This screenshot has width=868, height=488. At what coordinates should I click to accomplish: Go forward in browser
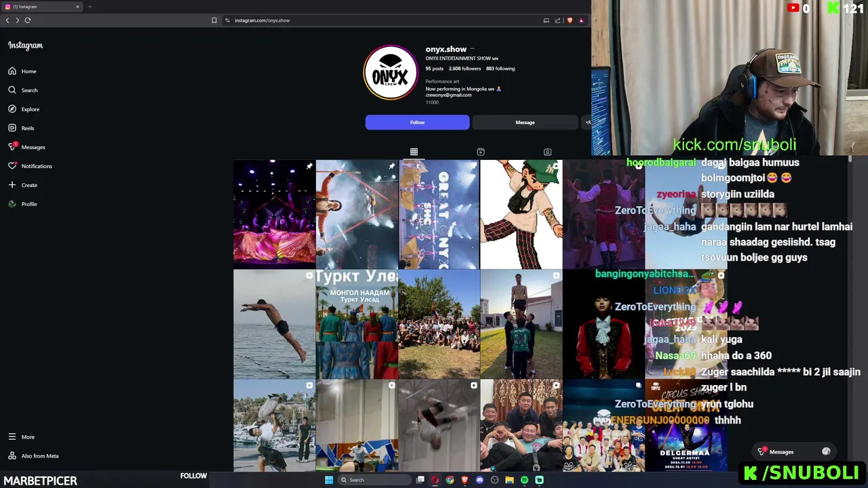click(x=17, y=20)
